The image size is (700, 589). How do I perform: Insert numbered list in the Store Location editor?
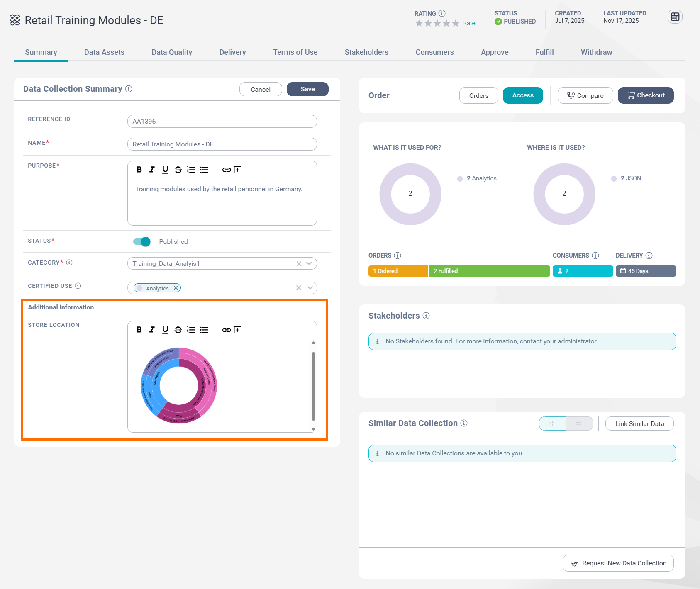click(x=191, y=330)
